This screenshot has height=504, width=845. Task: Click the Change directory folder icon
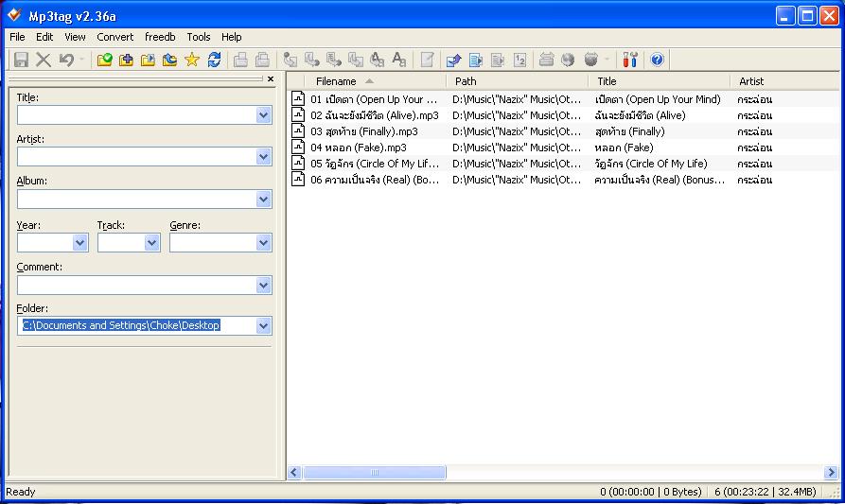click(x=104, y=60)
